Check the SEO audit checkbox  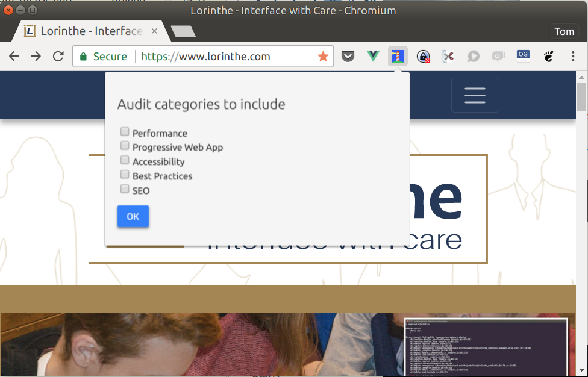pos(125,188)
